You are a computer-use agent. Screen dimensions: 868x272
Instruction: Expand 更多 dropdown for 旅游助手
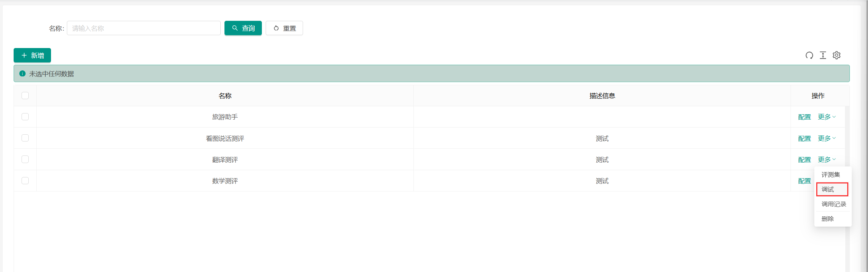[x=826, y=117]
